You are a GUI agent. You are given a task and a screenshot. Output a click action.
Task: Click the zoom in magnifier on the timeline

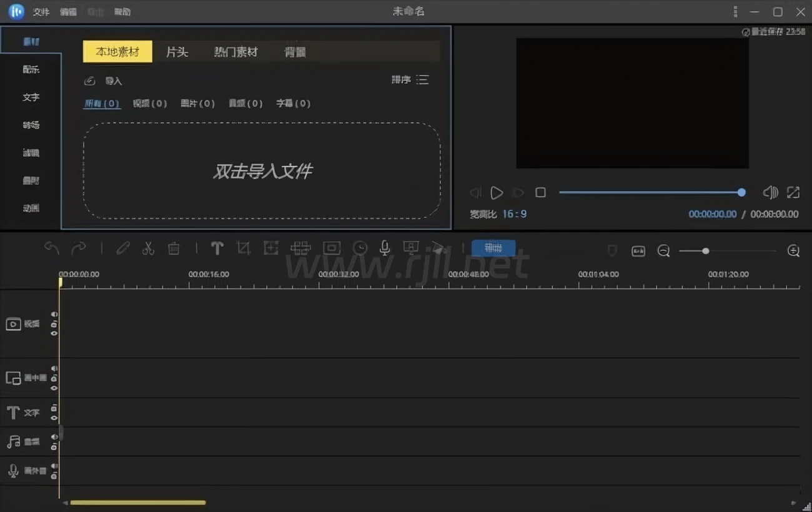[x=793, y=251]
